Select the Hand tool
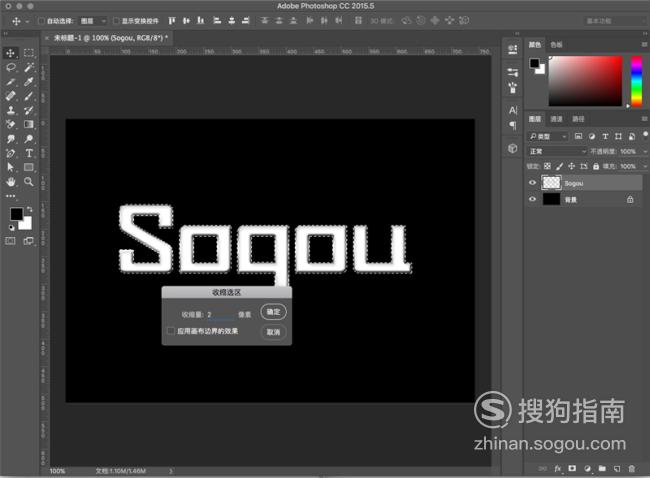This screenshot has height=478, width=650. pyautogui.click(x=11, y=182)
